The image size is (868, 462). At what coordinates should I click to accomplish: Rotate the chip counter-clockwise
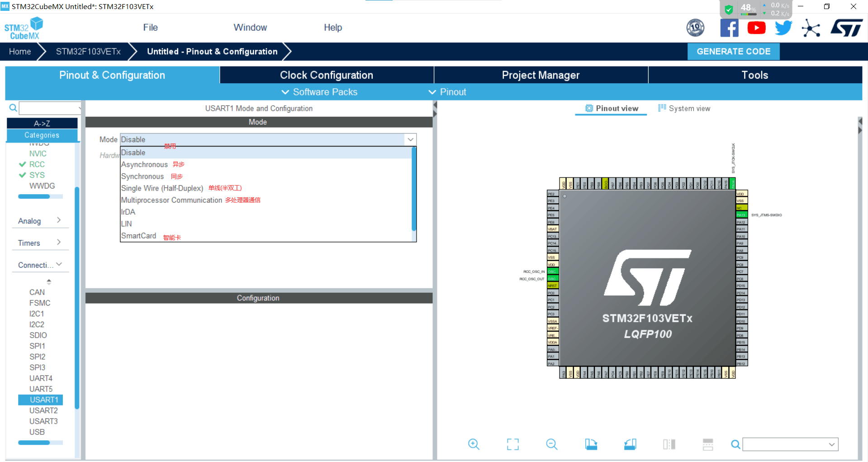point(630,444)
